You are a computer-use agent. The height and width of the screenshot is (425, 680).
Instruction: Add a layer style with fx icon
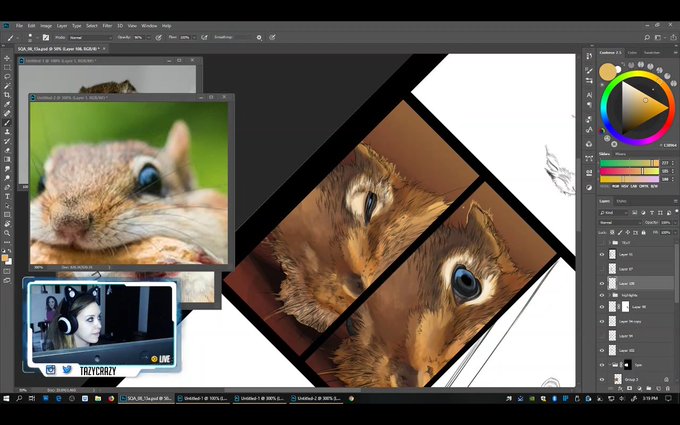(x=621, y=388)
